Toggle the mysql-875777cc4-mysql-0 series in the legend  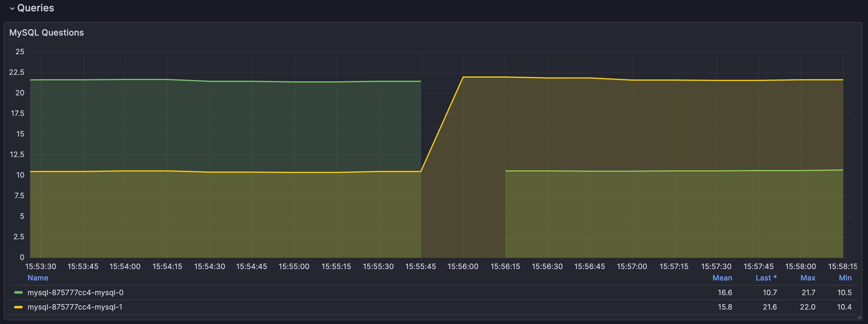75,293
